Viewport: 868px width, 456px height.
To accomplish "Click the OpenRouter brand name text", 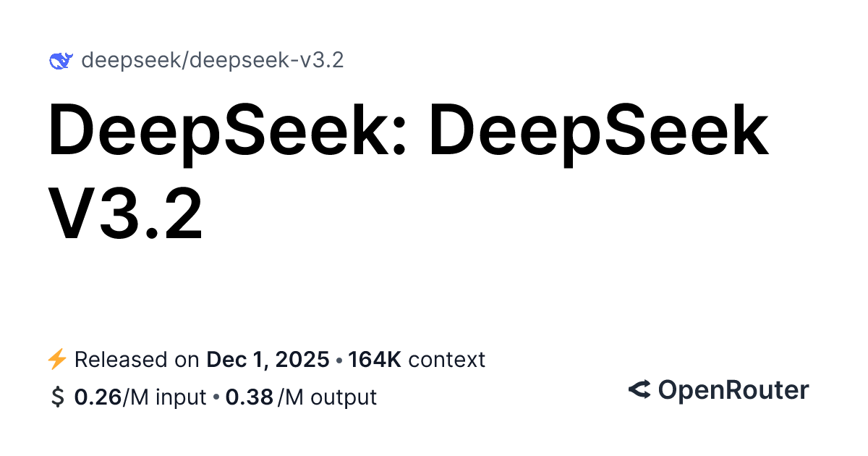I will tap(733, 390).
